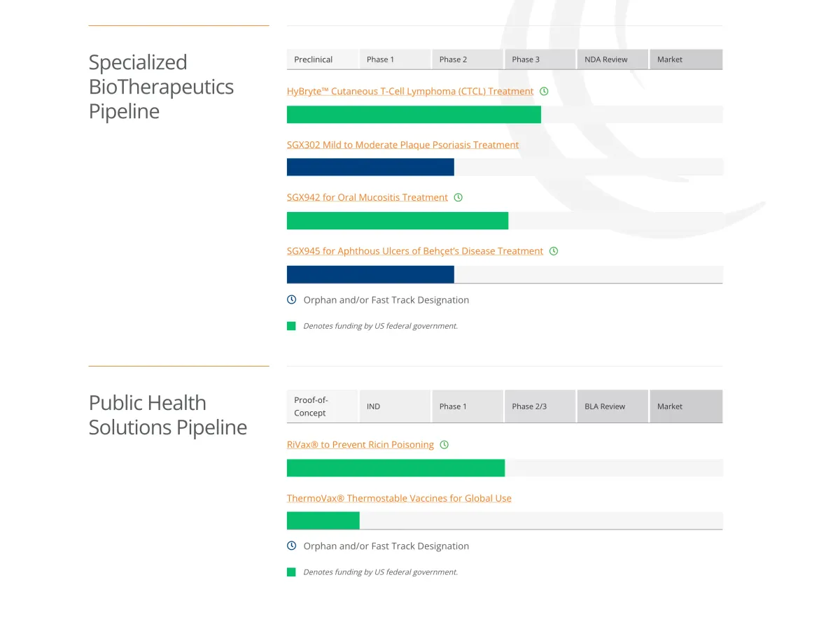Open the SGX942 Oral Mucositis Treatment link

[367, 197]
